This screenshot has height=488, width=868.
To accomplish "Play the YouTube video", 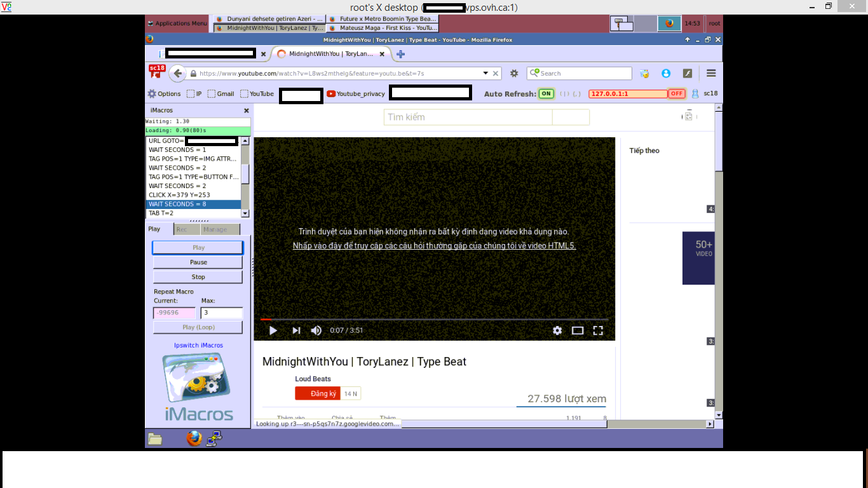I will click(x=273, y=330).
